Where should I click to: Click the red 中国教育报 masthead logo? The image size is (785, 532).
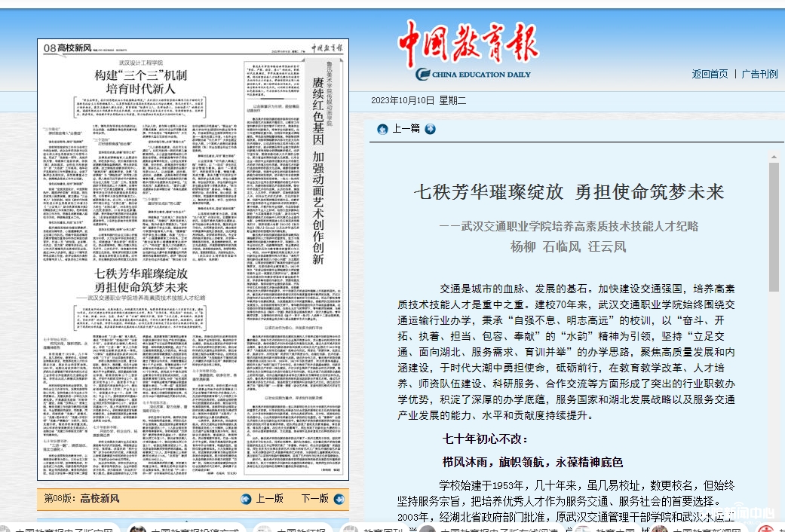pyautogui.click(x=468, y=44)
